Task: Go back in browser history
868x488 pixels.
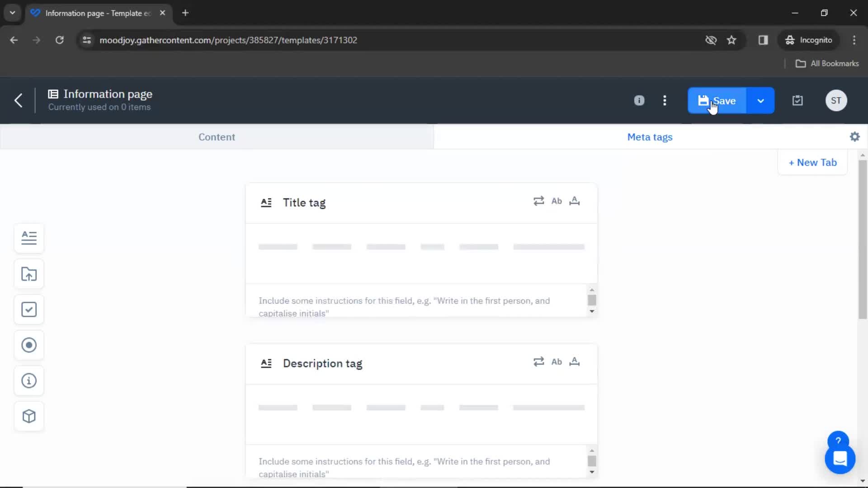Action: [x=14, y=40]
